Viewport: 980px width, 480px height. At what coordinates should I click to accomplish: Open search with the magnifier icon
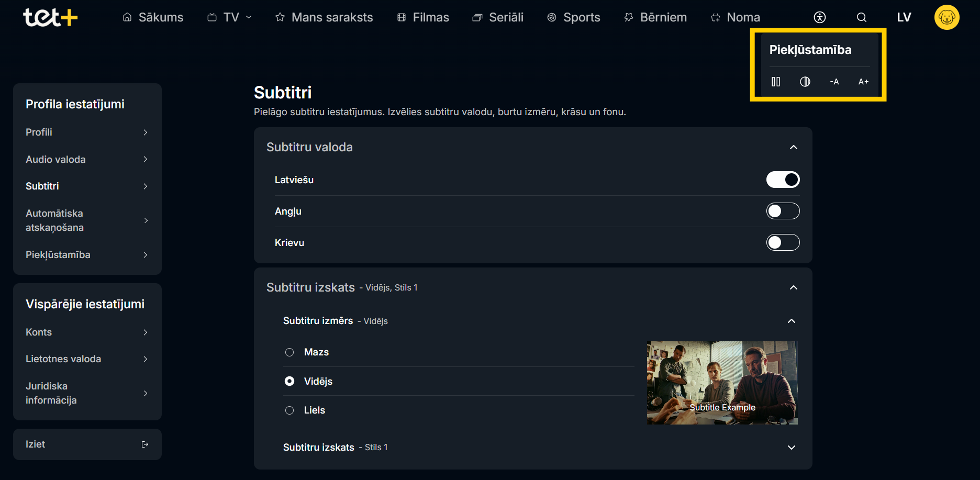862,17
